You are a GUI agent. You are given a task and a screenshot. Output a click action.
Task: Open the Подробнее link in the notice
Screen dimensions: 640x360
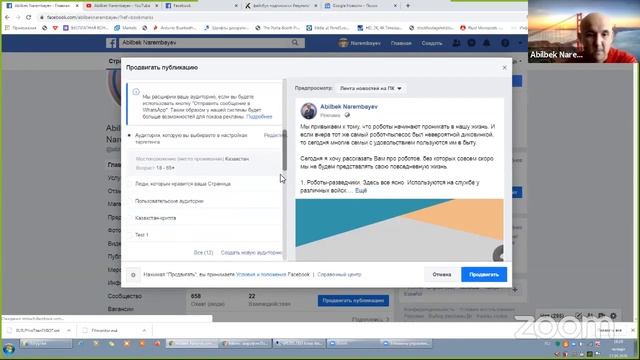point(259,116)
